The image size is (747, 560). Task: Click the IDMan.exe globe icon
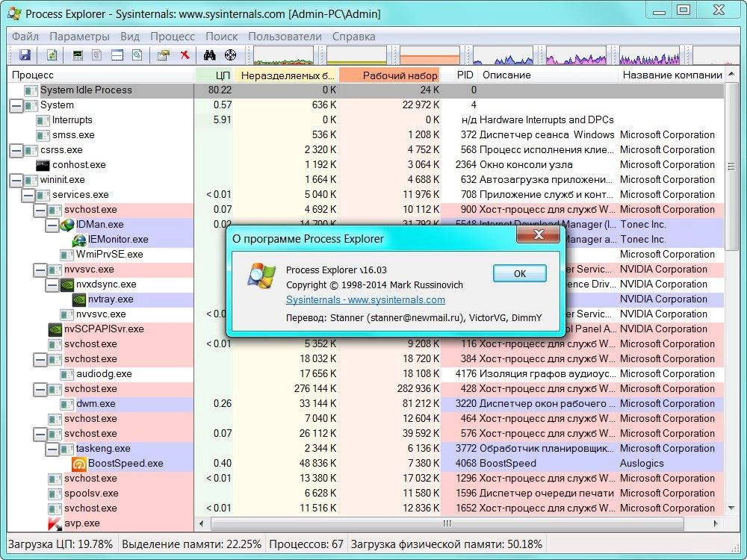tap(67, 224)
